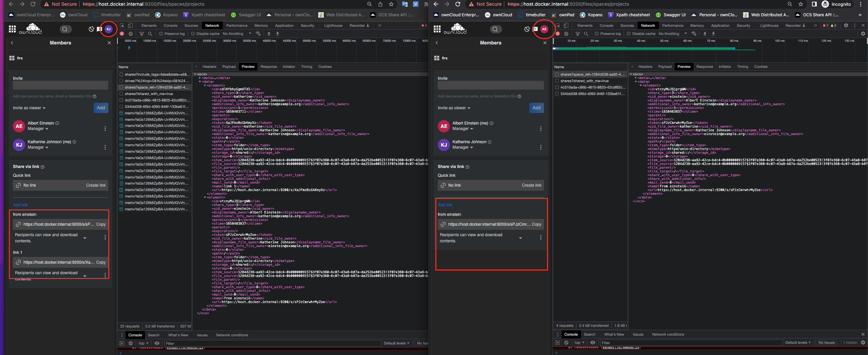Open 'Invite as viewer' dropdown in left panel
868x355 pixels.
[29, 108]
